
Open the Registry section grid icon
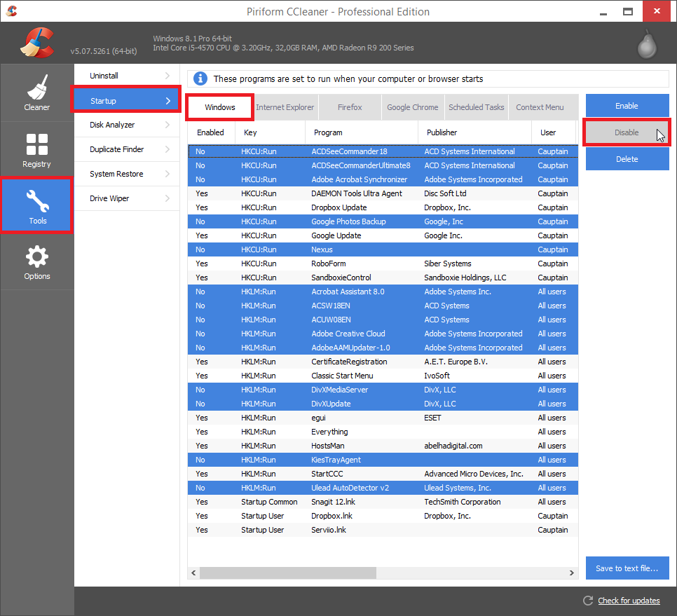36,144
